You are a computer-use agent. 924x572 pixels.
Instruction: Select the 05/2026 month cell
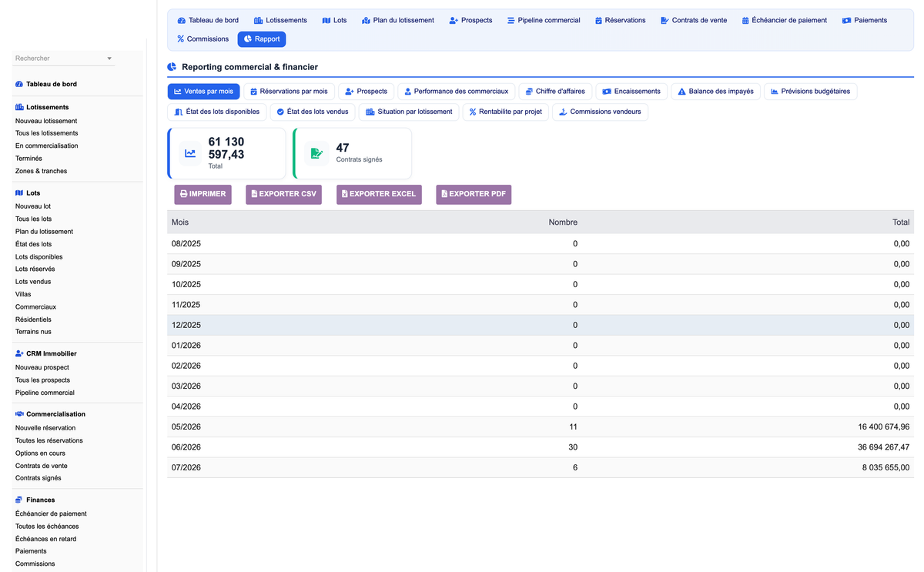click(186, 426)
